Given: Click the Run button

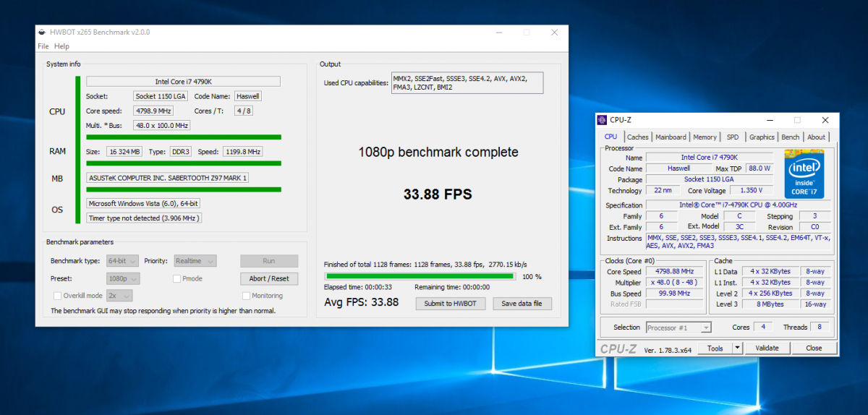Looking at the screenshot, I should pos(269,261).
